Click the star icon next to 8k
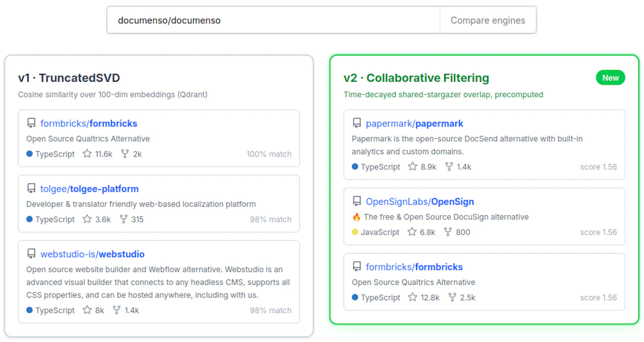Screen dimensions: 644x342 87,310
